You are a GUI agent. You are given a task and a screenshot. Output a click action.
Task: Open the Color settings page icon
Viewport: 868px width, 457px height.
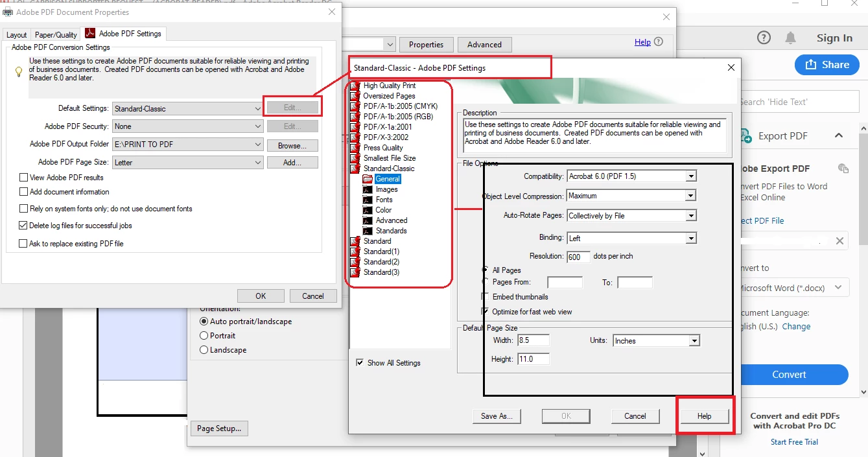(x=368, y=210)
